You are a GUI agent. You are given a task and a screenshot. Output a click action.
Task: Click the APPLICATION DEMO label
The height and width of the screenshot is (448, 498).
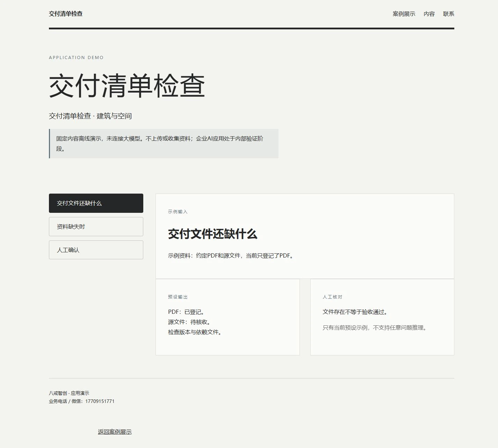76,58
